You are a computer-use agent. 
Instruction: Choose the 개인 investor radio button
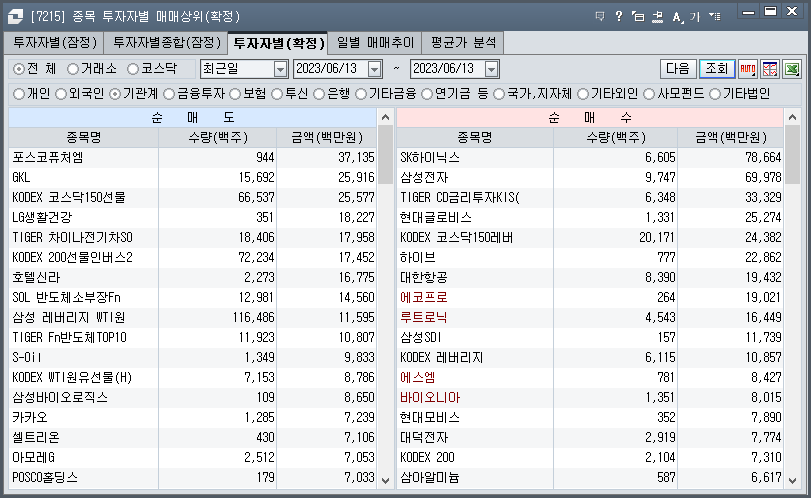click(19, 94)
